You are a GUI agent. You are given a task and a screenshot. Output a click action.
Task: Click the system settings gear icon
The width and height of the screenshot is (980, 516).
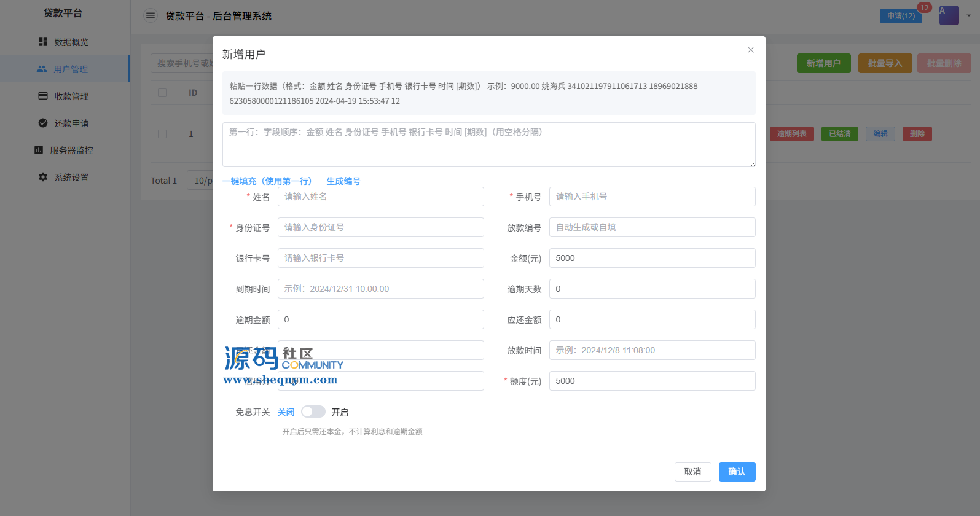tap(43, 177)
